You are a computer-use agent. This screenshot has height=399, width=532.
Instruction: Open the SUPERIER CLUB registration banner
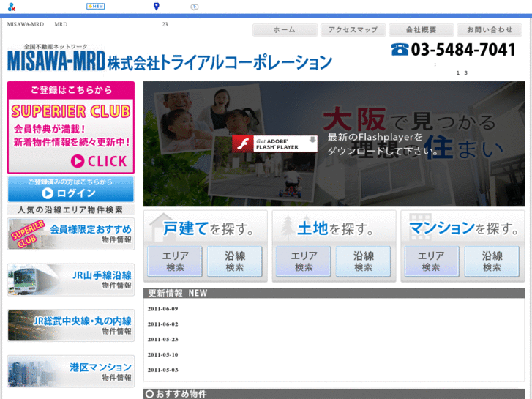pyautogui.click(x=71, y=127)
